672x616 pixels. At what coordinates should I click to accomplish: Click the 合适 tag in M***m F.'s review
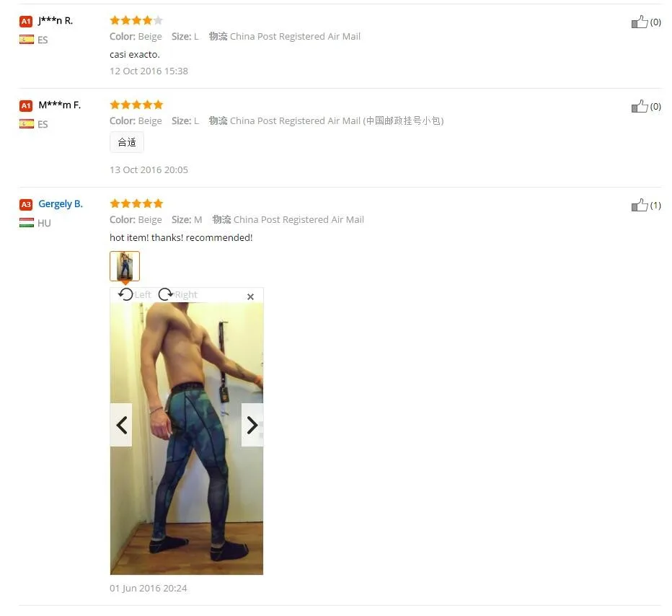[127, 142]
